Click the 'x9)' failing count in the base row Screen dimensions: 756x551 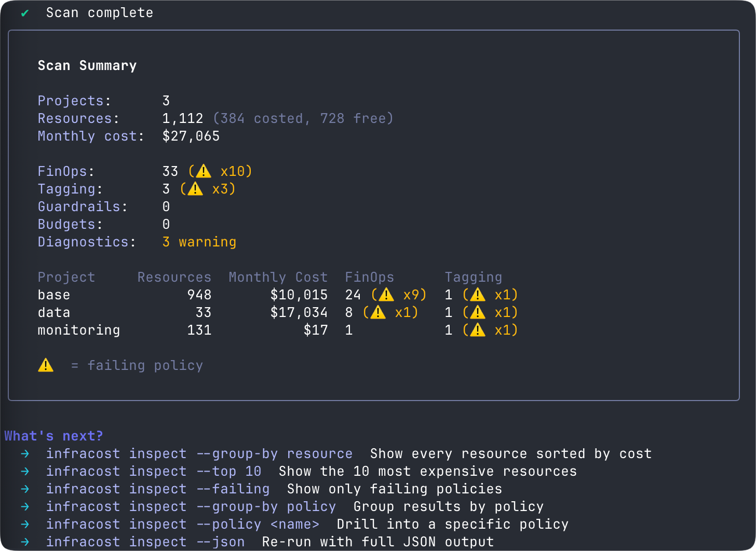point(415,295)
